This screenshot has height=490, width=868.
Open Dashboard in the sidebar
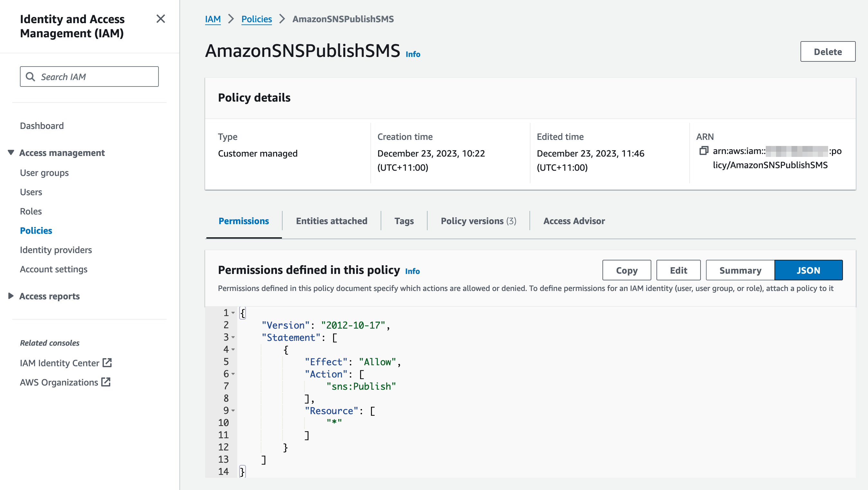(42, 125)
